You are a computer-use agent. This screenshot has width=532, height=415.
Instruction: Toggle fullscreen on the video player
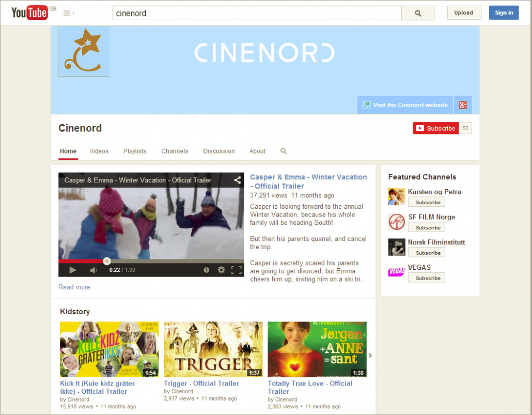pyautogui.click(x=237, y=270)
